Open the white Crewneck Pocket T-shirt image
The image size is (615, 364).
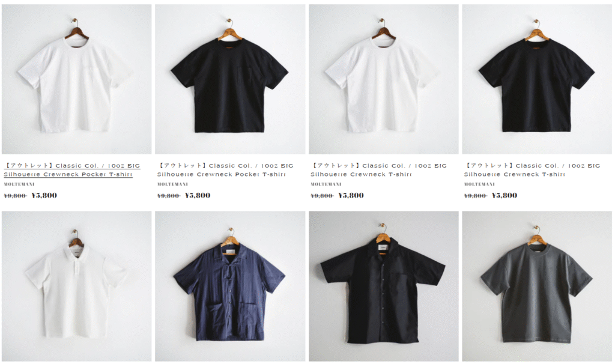point(76,79)
